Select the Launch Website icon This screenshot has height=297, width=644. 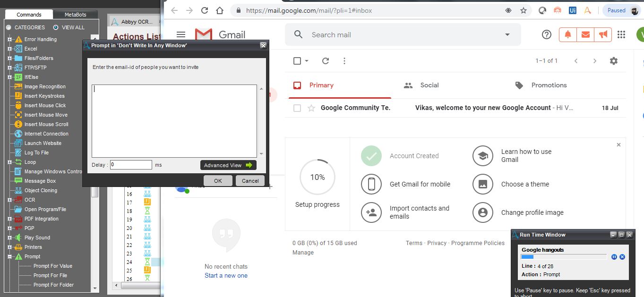pos(18,143)
